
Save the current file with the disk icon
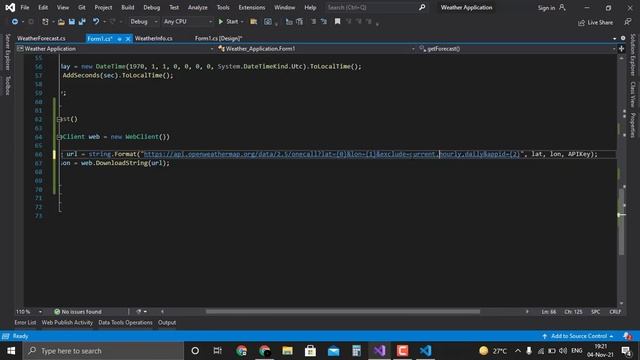(72, 22)
